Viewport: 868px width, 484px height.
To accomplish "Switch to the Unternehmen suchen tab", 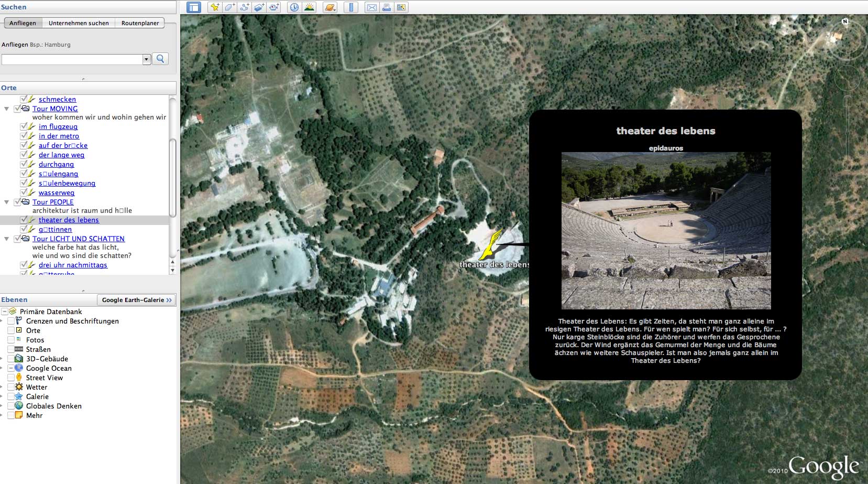I will (x=79, y=23).
